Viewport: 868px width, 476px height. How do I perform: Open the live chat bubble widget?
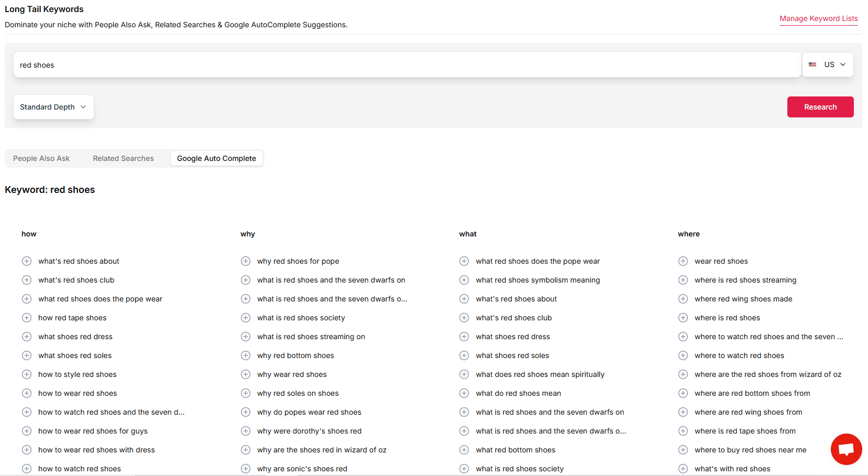tap(846, 449)
